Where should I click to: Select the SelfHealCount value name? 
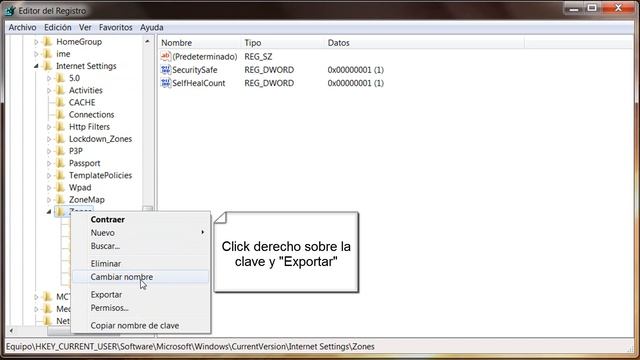tap(199, 83)
